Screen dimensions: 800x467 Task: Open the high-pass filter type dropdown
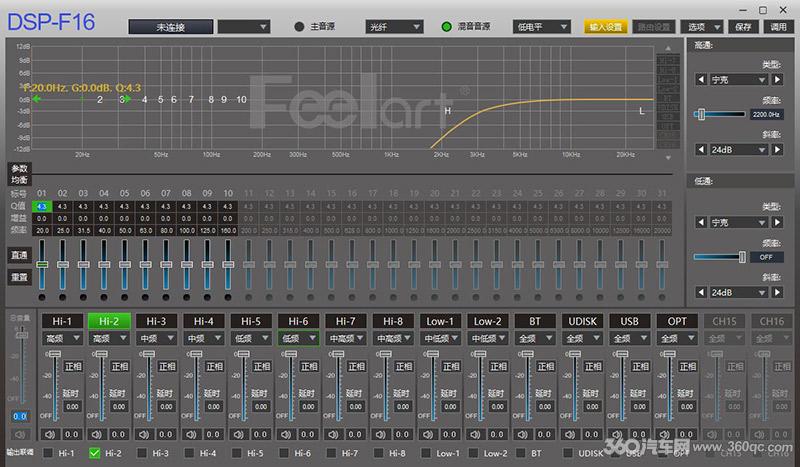pos(739,80)
